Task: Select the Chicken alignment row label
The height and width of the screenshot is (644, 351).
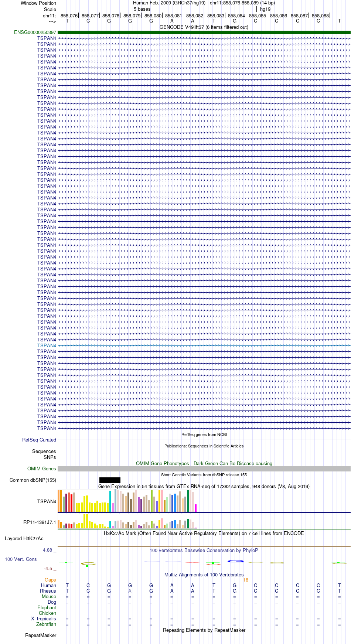Action: (47, 613)
